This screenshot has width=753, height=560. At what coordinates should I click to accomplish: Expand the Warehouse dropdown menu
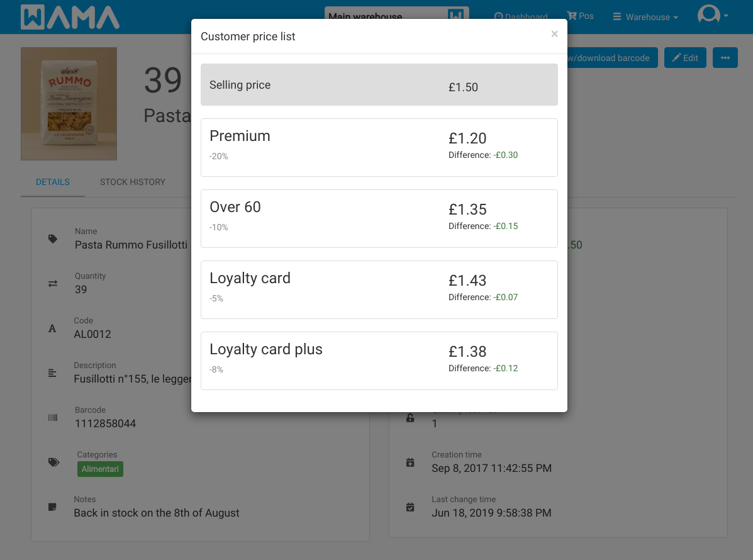[645, 17]
